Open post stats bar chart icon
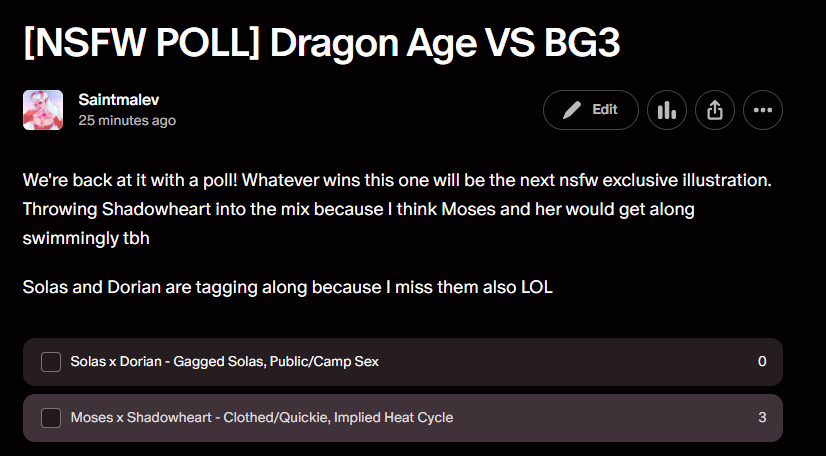Image resolution: width=826 pixels, height=456 pixels. 666,110
